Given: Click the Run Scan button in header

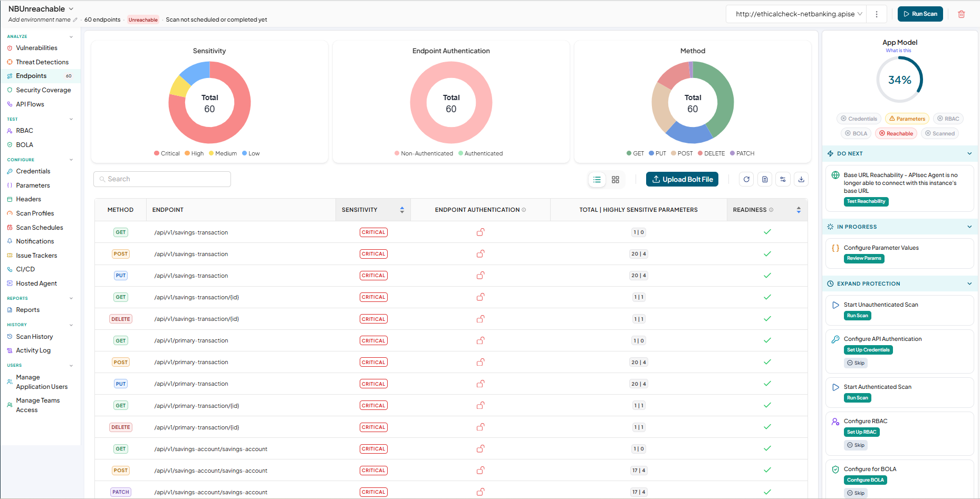Looking at the screenshot, I should [x=920, y=14].
